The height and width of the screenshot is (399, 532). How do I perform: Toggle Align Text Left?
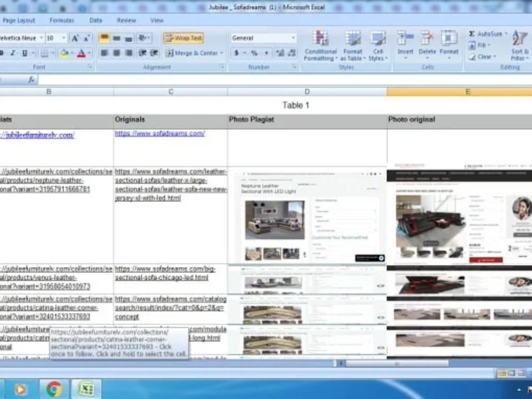pyautogui.click(x=104, y=53)
